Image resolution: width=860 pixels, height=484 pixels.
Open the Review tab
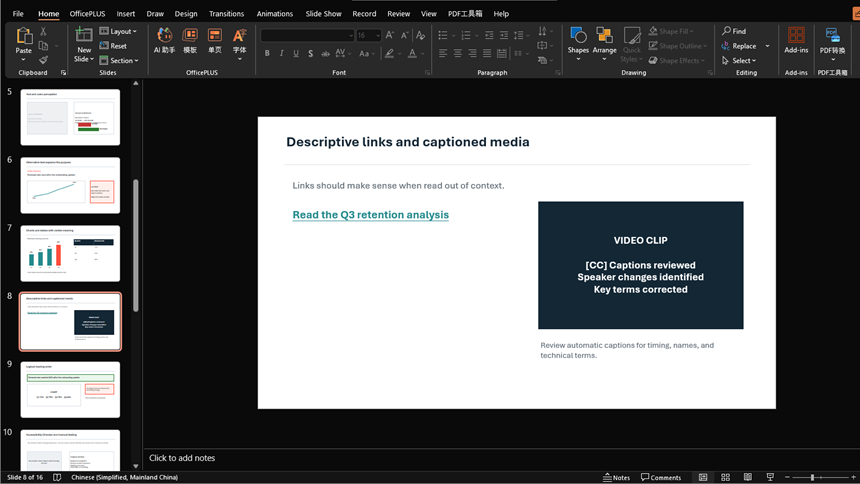(x=399, y=14)
